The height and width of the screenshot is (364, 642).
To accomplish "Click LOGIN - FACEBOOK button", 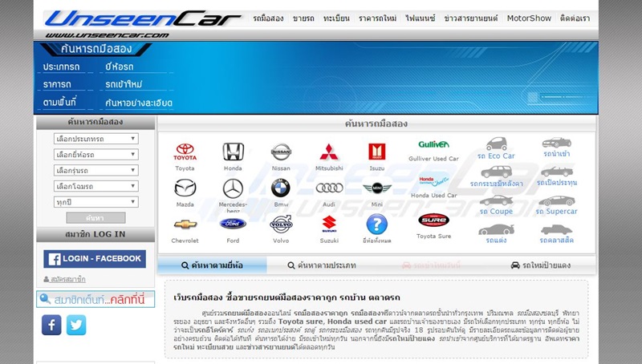I will 95,259.
